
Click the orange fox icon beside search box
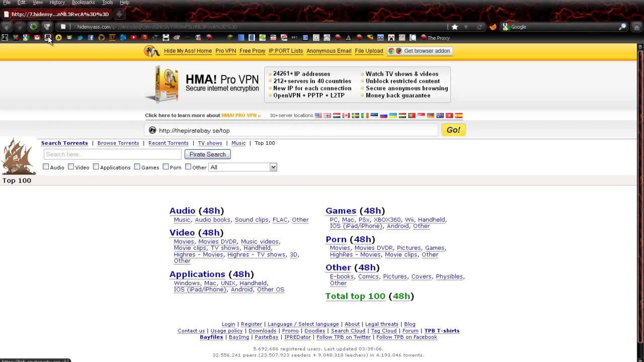(x=493, y=27)
